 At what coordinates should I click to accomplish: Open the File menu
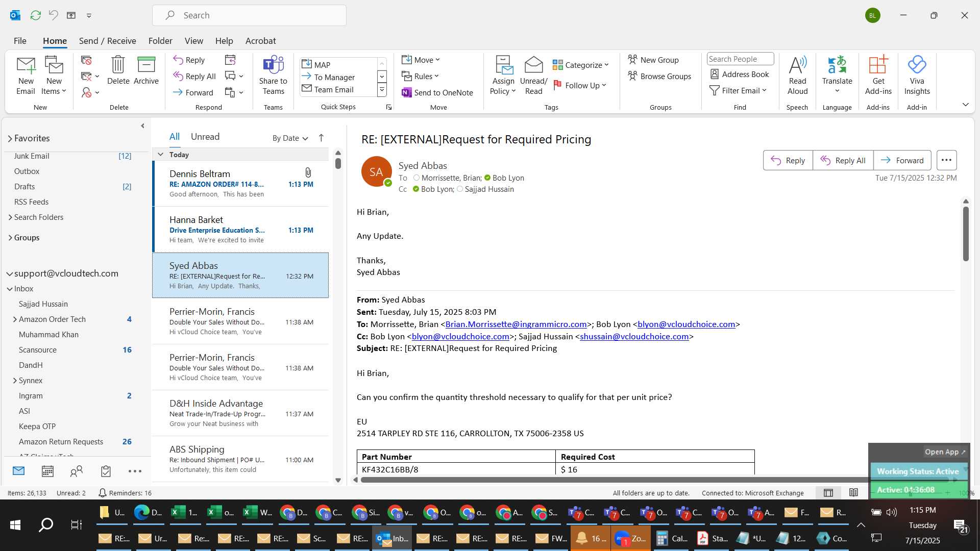click(20, 41)
